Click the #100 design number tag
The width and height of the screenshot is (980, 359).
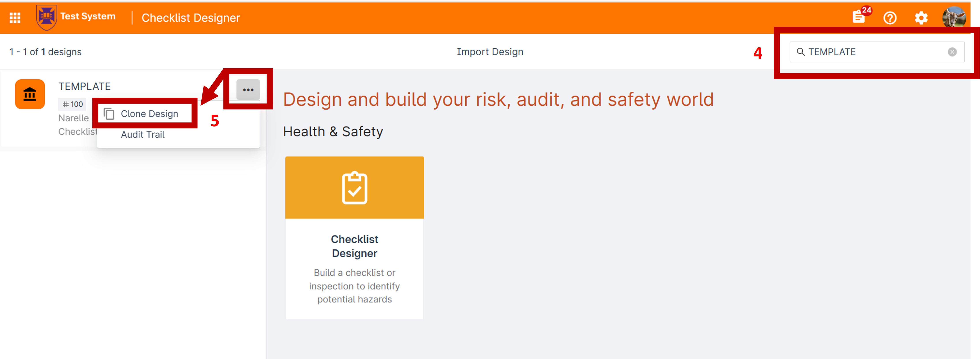pos(72,104)
